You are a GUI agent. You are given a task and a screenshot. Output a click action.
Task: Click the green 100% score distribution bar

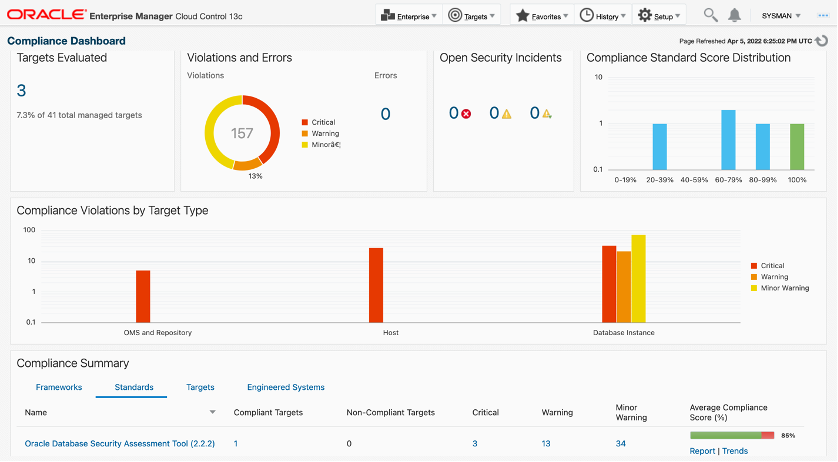[796, 146]
